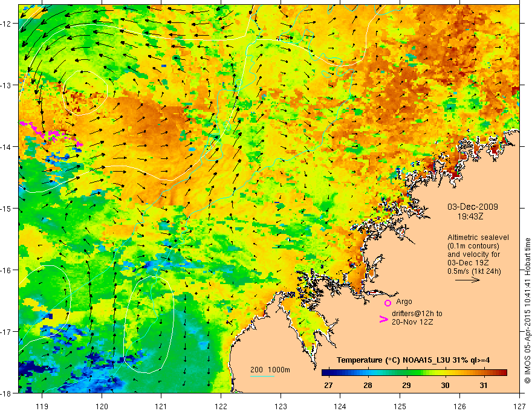
Task: Click the 0.5m/s velocity scale arrow
Action: point(467,280)
